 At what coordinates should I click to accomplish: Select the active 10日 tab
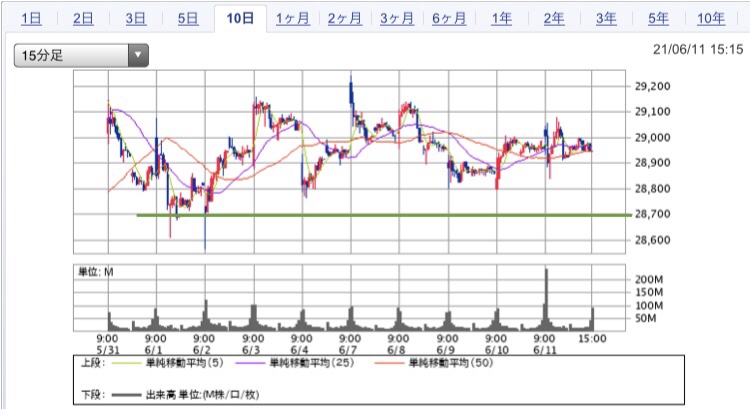[x=240, y=19]
